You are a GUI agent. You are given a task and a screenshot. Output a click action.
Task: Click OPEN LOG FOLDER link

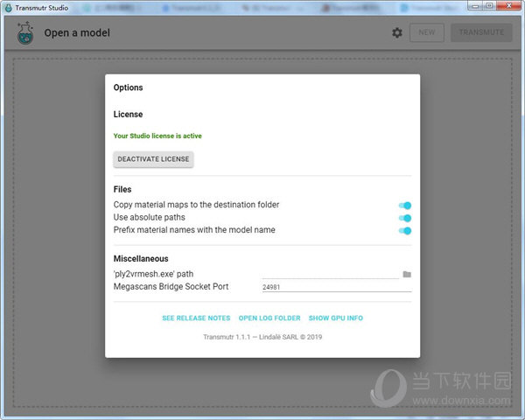tap(269, 318)
